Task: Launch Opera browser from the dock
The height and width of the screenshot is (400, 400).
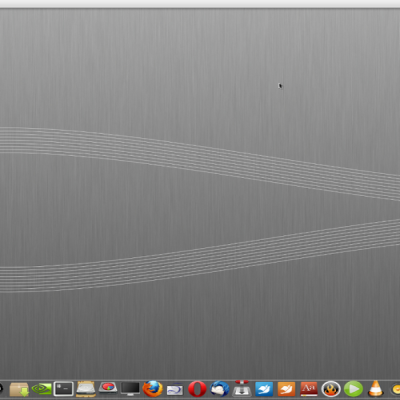Action: [197, 389]
